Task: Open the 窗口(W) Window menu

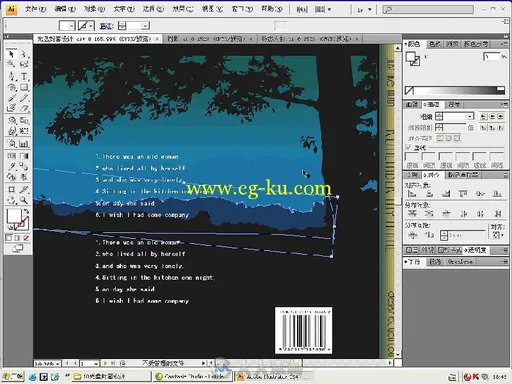Action: pyautogui.click(x=242, y=9)
